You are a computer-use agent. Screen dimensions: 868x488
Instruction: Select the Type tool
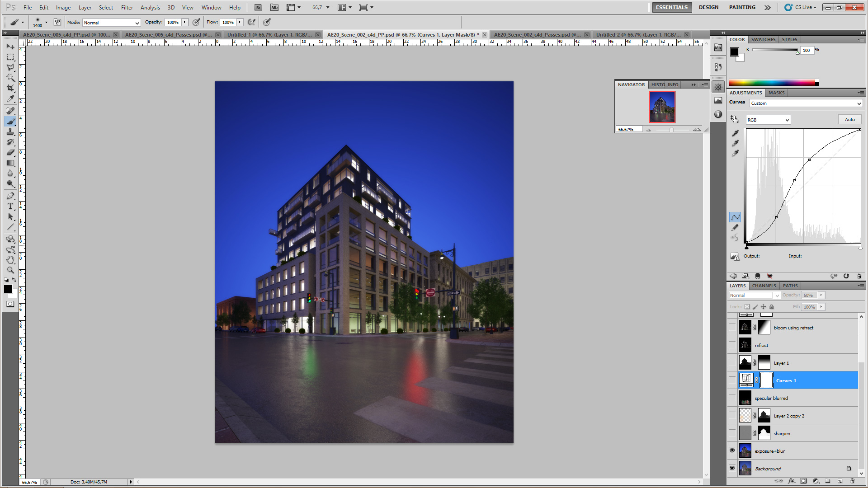click(x=10, y=206)
